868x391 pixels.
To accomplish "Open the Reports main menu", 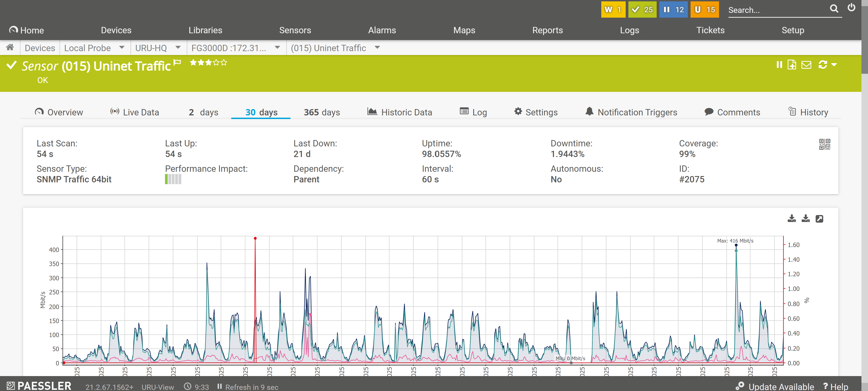I will (x=547, y=30).
